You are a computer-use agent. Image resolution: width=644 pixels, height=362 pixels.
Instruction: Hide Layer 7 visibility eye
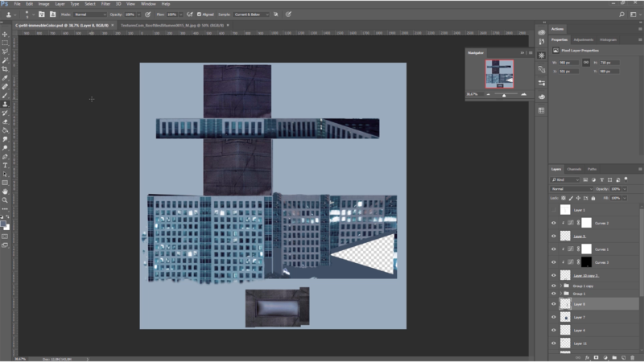point(554,317)
